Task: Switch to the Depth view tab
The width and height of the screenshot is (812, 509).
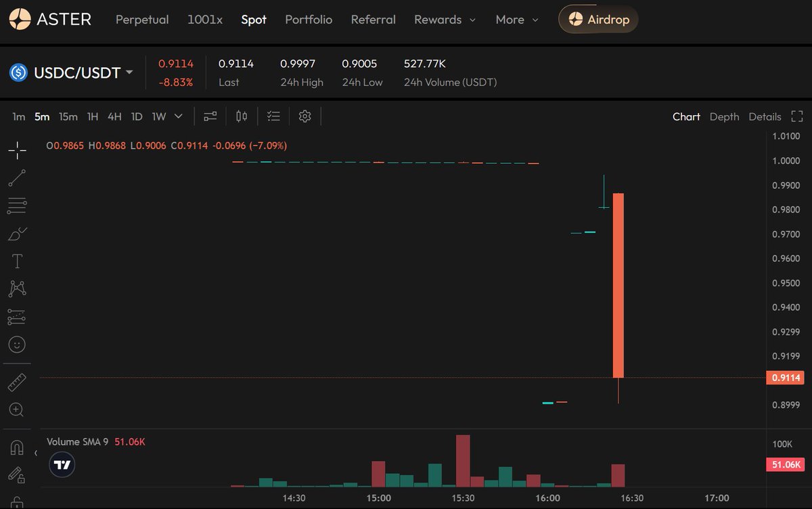Action: click(x=724, y=116)
